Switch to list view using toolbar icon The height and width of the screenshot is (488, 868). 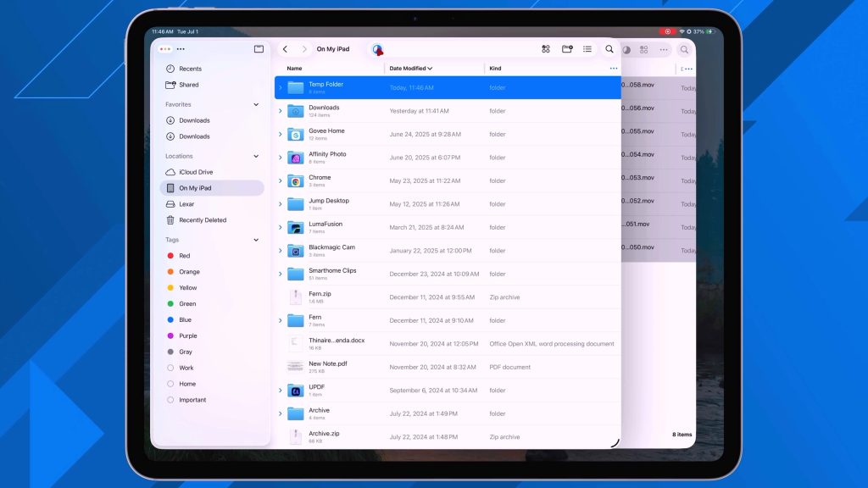(587, 49)
